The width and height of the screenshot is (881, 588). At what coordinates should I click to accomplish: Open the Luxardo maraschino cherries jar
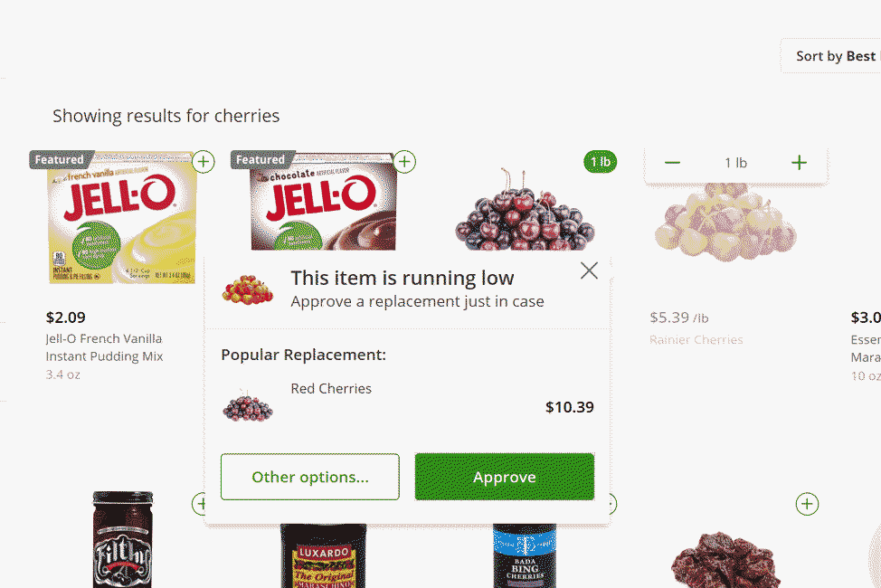pos(323,554)
